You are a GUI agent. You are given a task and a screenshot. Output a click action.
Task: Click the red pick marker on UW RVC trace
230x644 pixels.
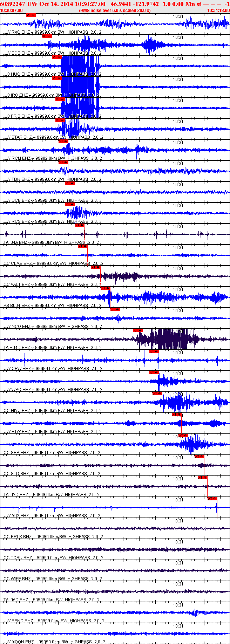31,15
